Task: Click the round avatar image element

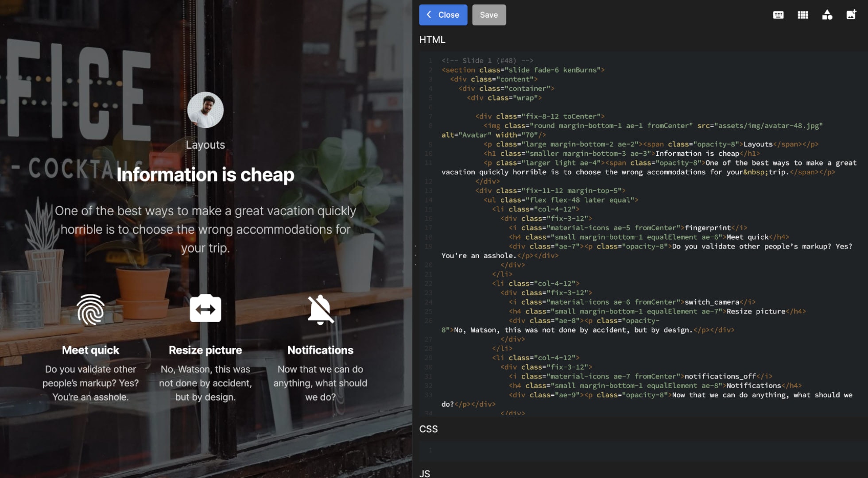Action: pyautogui.click(x=205, y=109)
